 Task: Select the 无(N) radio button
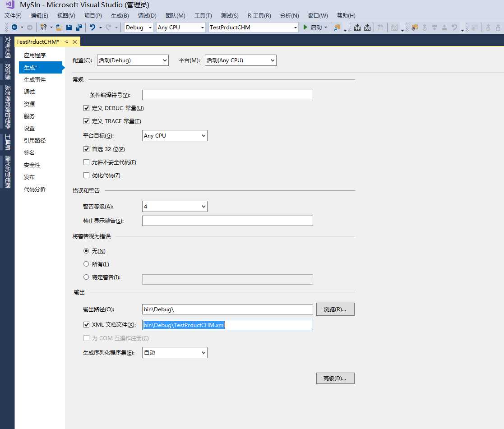pos(86,251)
